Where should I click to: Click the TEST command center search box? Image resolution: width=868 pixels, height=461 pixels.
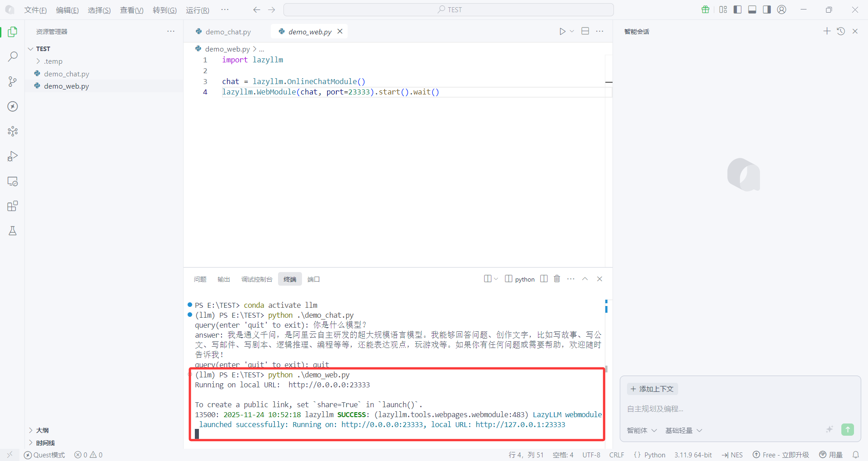pyautogui.click(x=448, y=9)
